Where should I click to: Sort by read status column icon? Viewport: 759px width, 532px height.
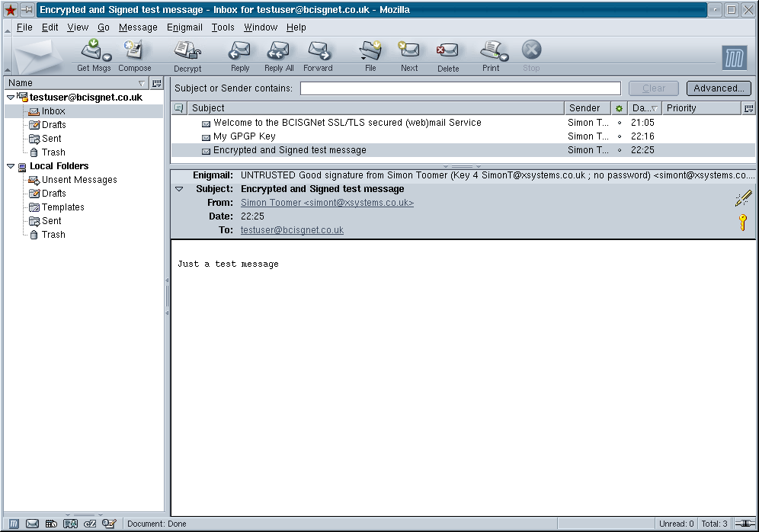(619, 108)
